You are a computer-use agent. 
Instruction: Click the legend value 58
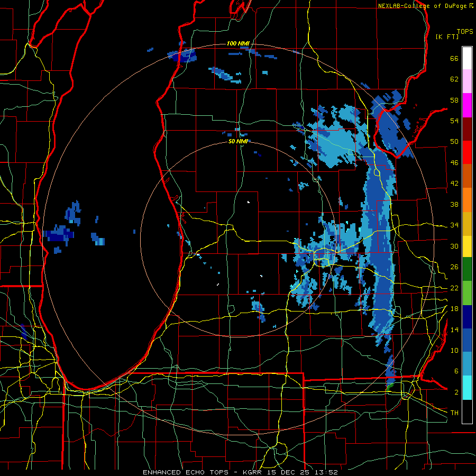click(x=454, y=100)
